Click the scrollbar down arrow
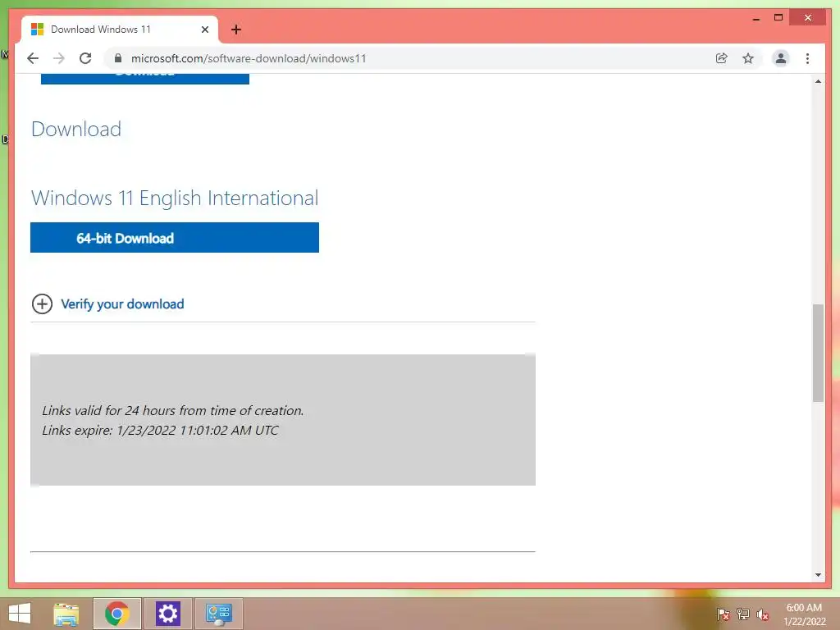 818,575
